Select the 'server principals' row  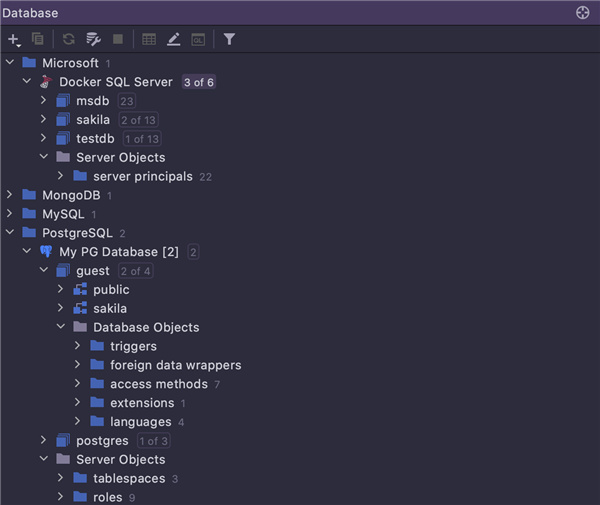pyautogui.click(x=300, y=176)
